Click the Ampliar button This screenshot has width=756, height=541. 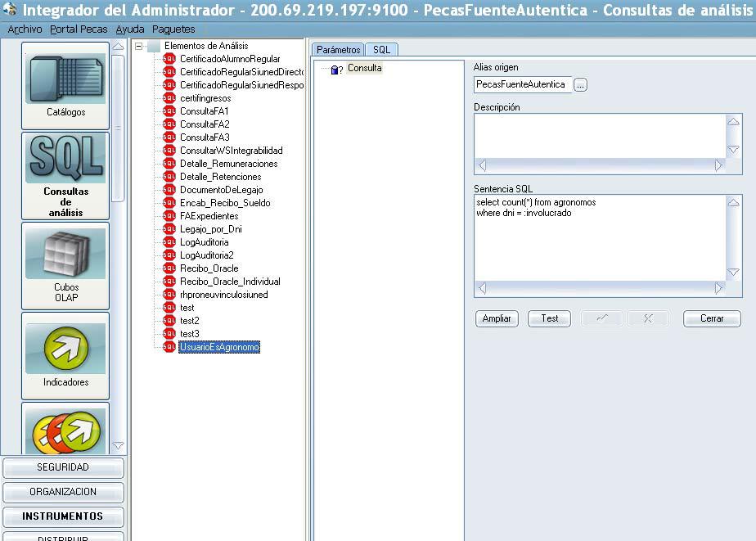click(x=497, y=318)
